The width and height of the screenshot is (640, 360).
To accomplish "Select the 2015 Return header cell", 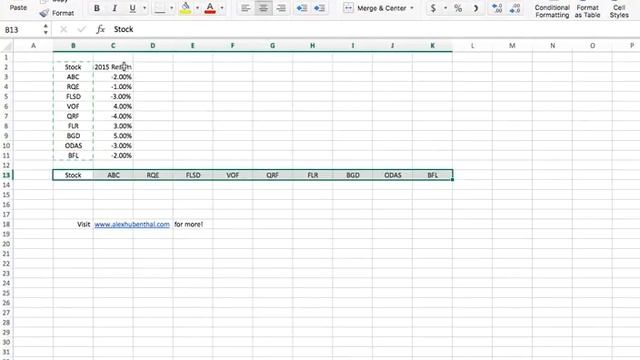I will pos(113,67).
